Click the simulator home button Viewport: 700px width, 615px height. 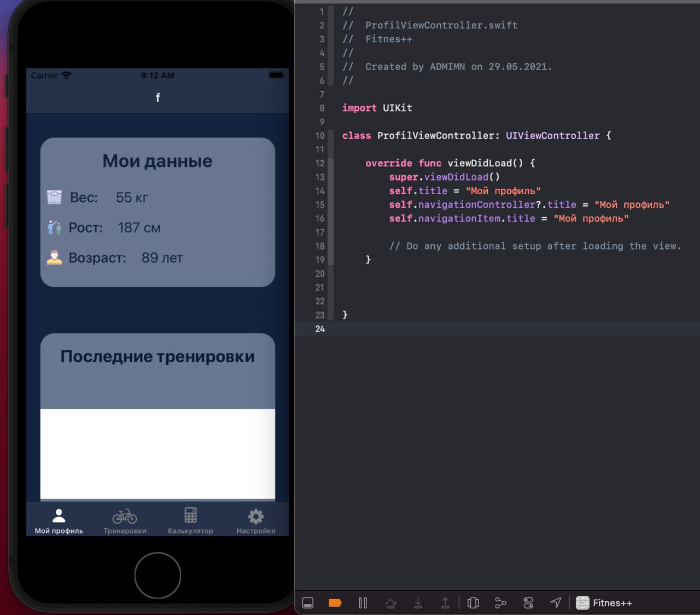point(157,575)
